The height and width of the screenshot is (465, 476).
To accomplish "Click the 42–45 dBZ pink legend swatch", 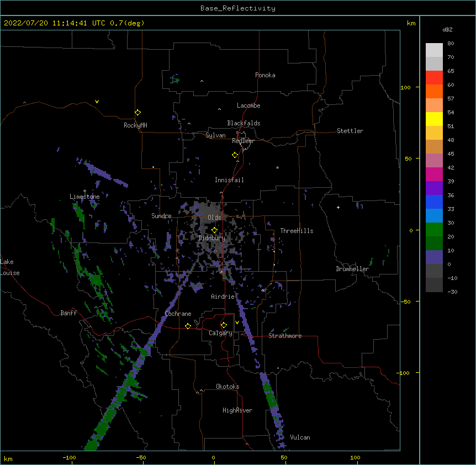I will (434, 161).
